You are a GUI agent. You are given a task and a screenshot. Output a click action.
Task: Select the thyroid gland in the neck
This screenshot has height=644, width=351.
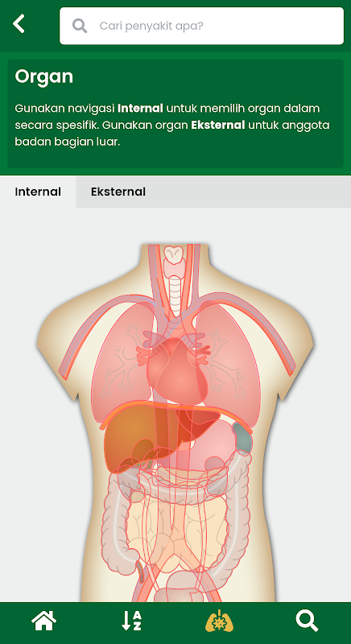tap(175, 267)
